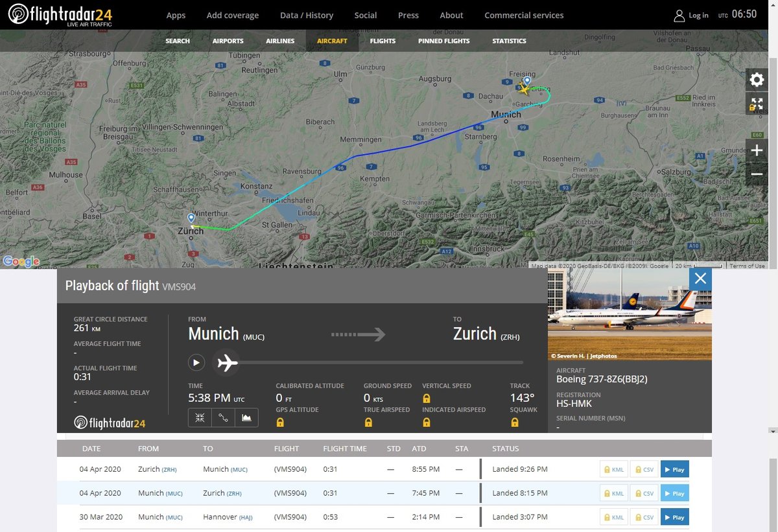Open the AIRPORTS tab
The image size is (778, 532).
[x=228, y=41]
